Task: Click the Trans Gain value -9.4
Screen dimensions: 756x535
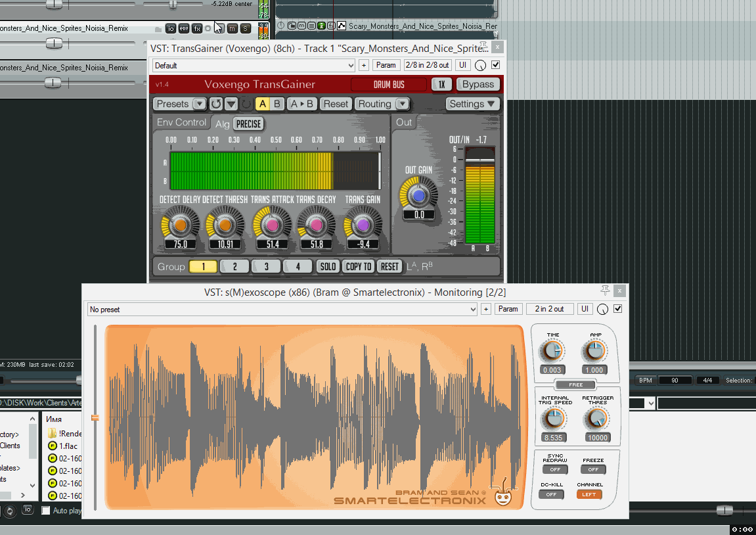Action: point(363,244)
